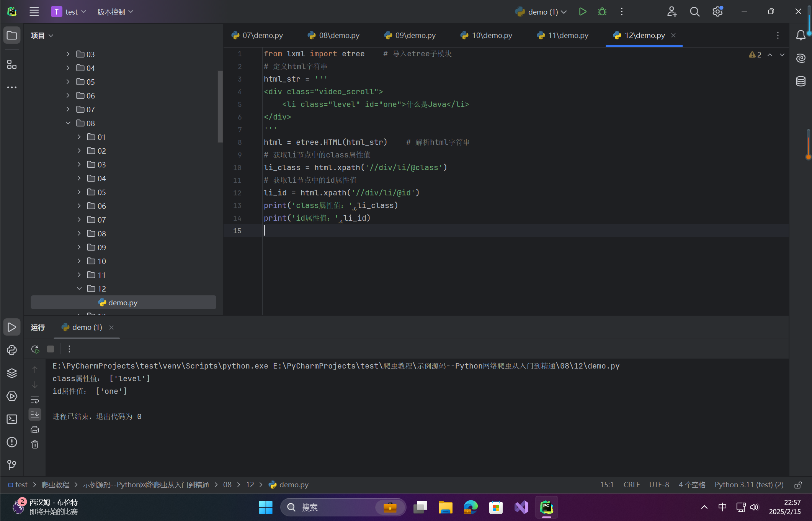The image size is (812, 521).
Task: Open the Python Packages layers icon
Action: tap(12, 373)
